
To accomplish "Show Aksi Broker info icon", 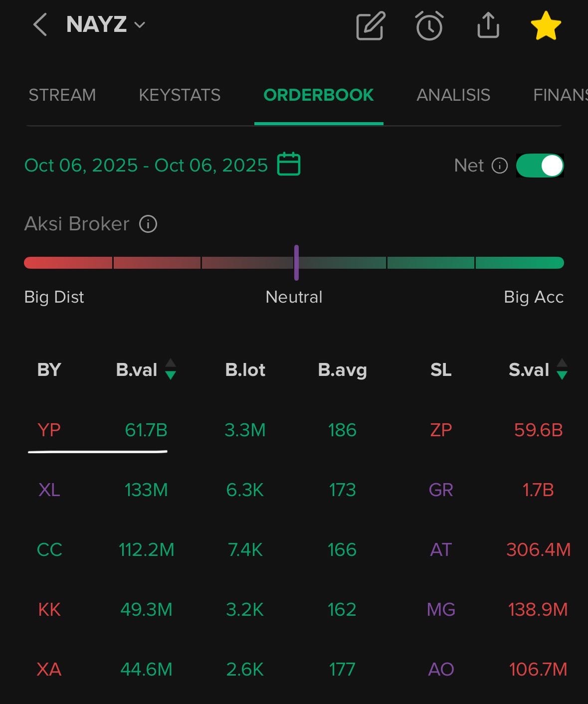I will pos(148,224).
